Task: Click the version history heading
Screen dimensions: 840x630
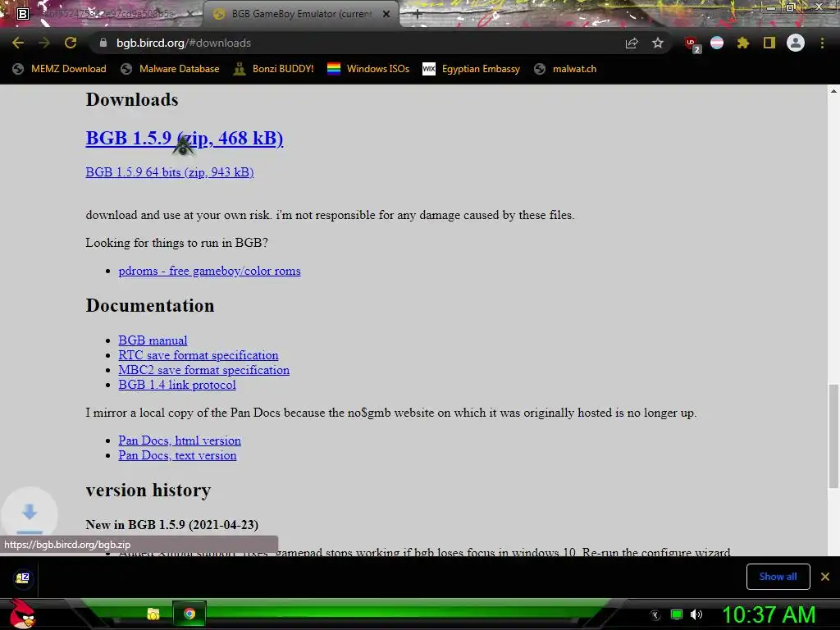Action: tap(148, 491)
